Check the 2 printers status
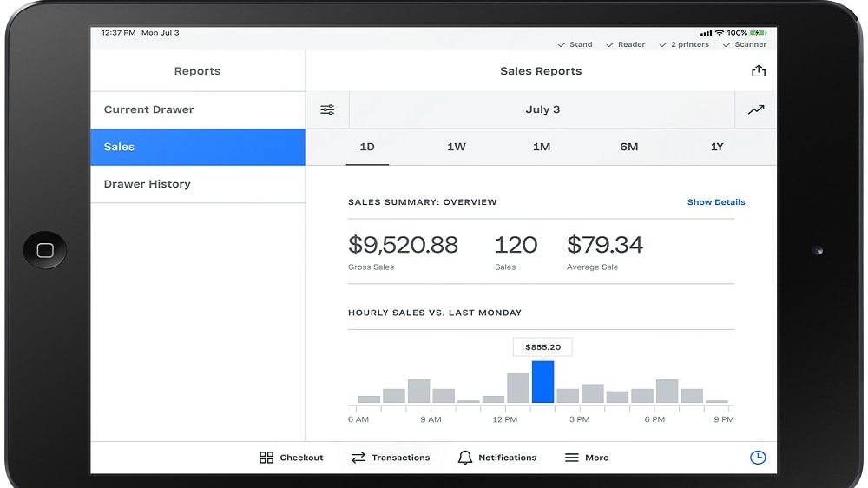 point(684,44)
